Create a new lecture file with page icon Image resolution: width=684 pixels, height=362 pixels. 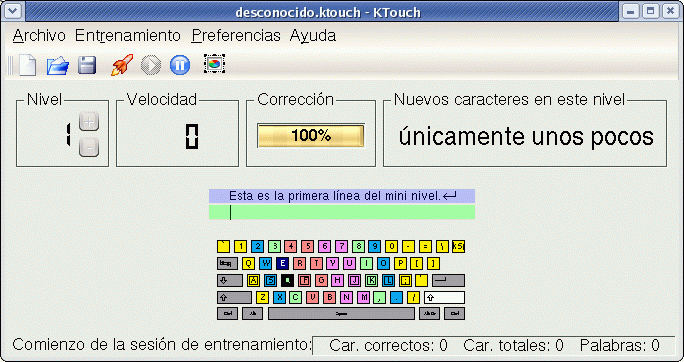[27, 65]
